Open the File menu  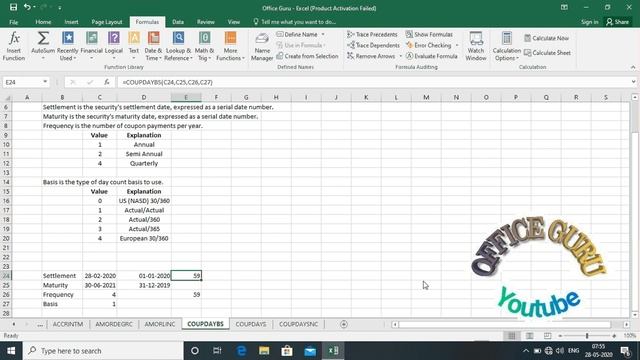pyautogui.click(x=13, y=22)
